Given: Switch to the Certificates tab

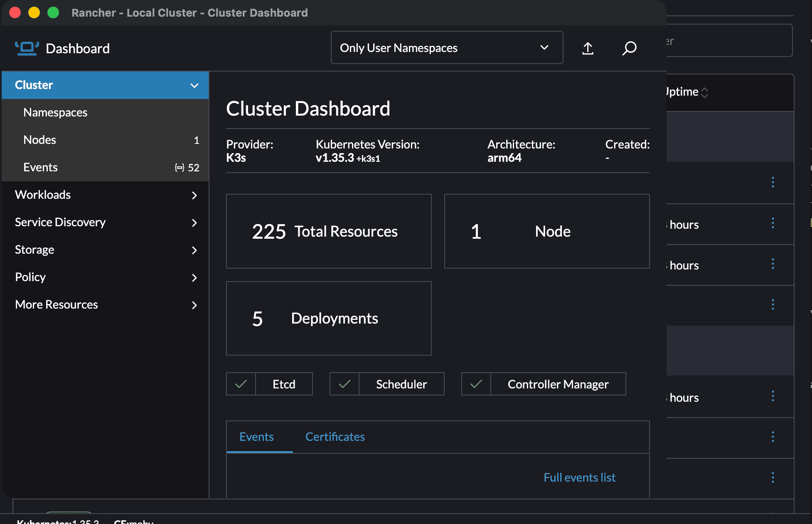Looking at the screenshot, I should pyautogui.click(x=335, y=437).
